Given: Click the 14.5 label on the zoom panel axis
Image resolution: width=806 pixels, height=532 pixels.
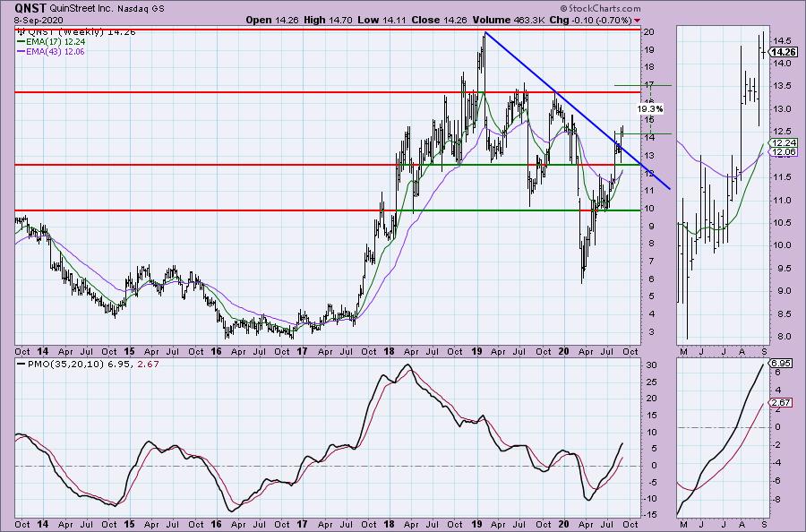Looking at the screenshot, I should [780, 40].
